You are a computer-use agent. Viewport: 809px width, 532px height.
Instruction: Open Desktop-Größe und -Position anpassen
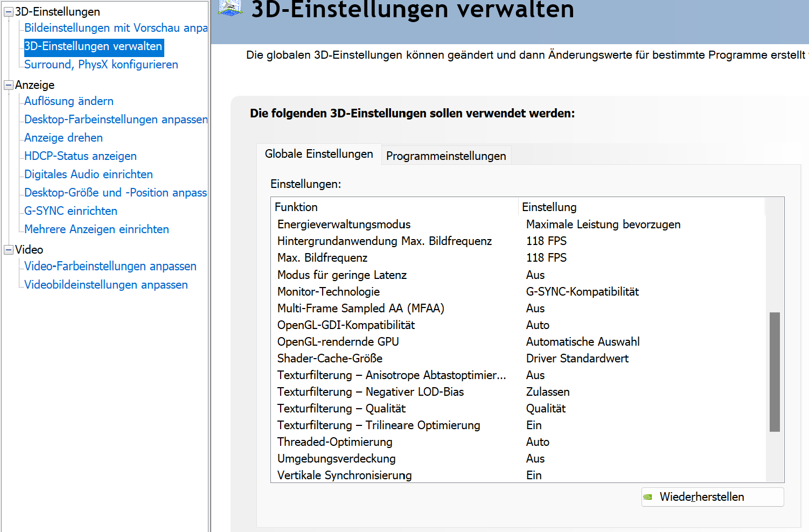click(x=116, y=193)
